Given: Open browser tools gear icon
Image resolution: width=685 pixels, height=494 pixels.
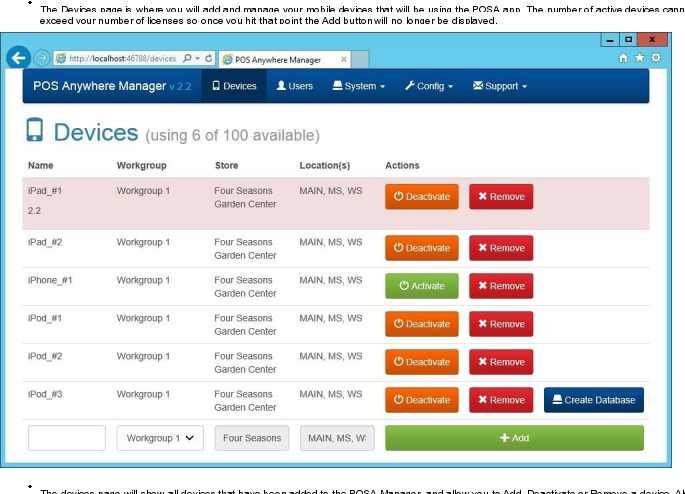Looking at the screenshot, I should (656, 58).
